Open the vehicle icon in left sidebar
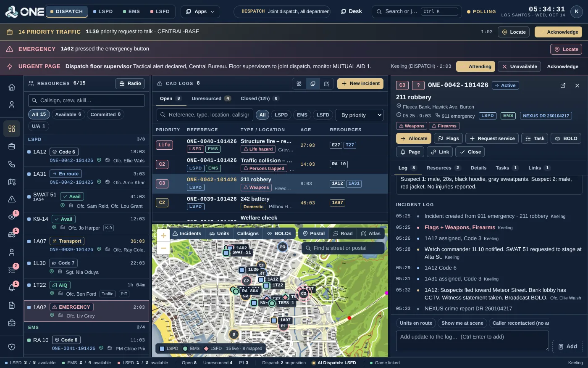 tap(12, 234)
